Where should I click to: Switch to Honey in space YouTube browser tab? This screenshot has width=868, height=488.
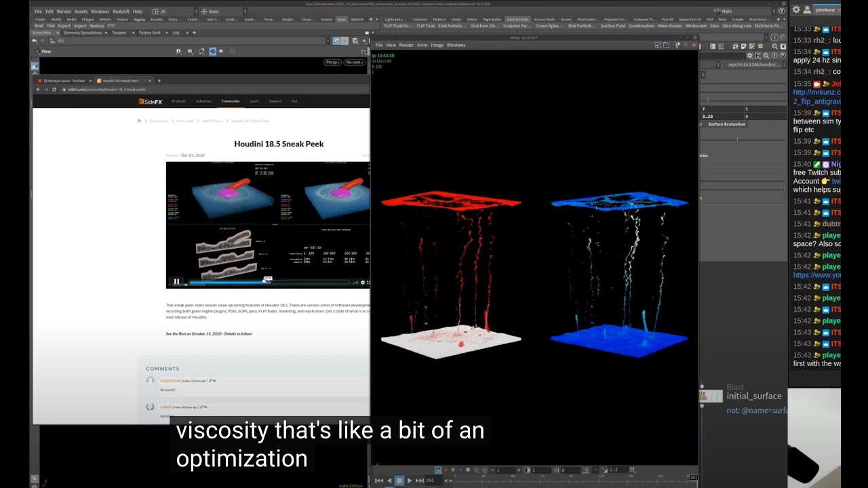[x=64, y=81]
